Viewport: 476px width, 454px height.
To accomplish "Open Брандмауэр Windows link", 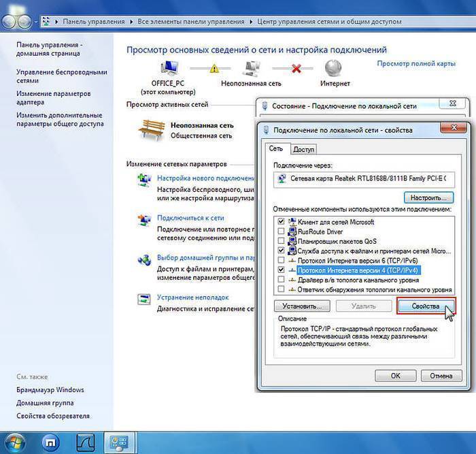I will coord(50,390).
